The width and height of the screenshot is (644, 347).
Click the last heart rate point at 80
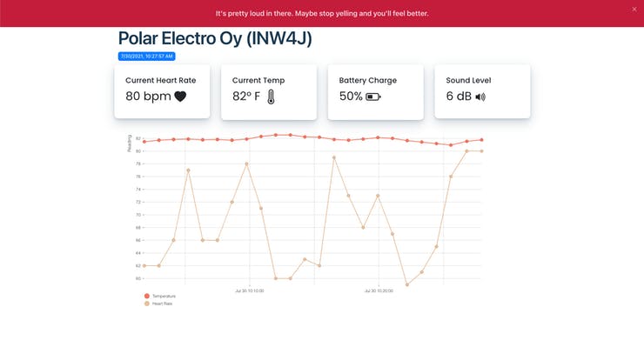point(482,151)
